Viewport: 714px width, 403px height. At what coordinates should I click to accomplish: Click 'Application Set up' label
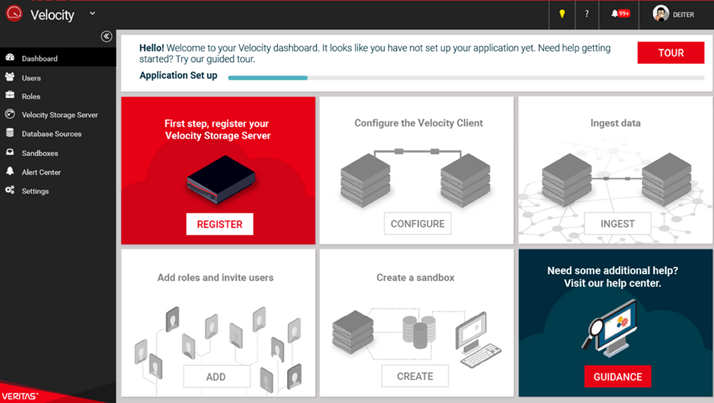[178, 76]
